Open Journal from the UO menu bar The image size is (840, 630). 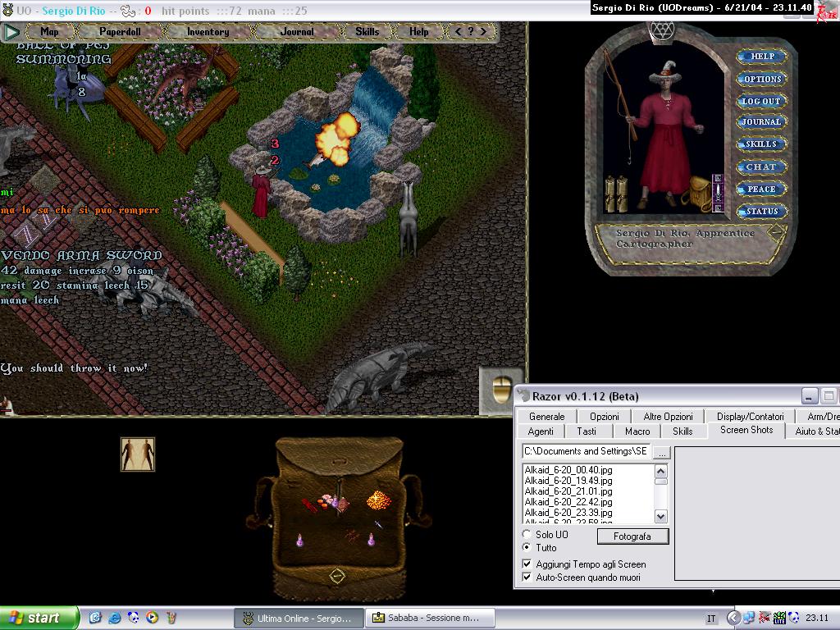[x=297, y=32]
